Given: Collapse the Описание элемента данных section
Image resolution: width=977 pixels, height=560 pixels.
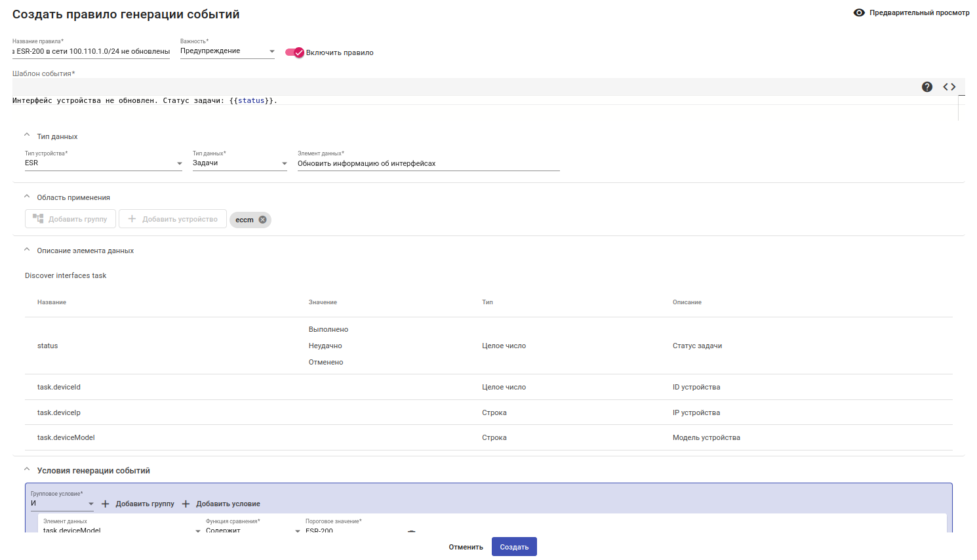Looking at the screenshot, I should point(27,249).
